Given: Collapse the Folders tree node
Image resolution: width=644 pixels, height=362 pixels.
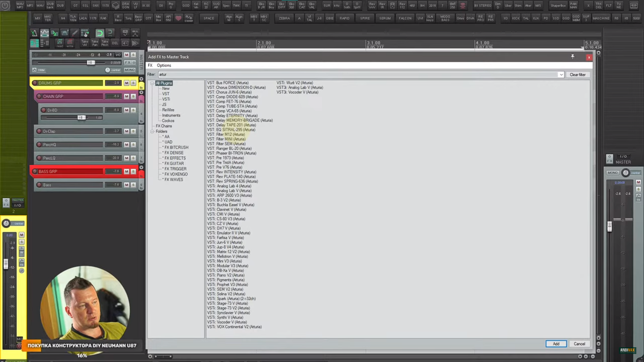Looking at the screenshot, I should [x=152, y=131].
